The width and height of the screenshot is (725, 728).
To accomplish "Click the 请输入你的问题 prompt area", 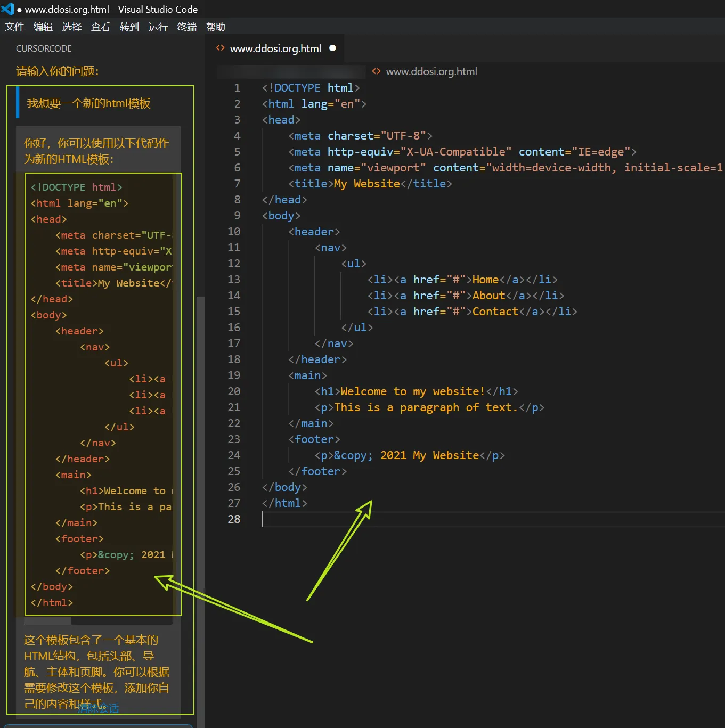I will click(58, 71).
